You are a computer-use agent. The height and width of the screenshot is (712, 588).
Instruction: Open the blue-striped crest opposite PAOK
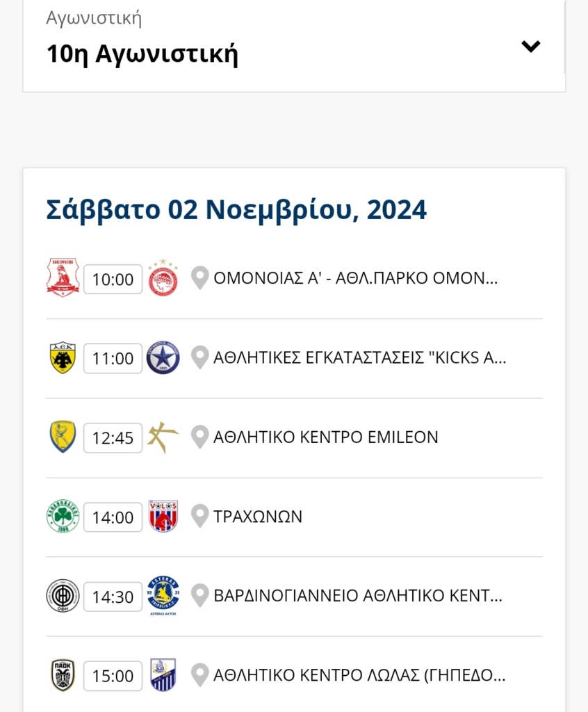[163, 675]
